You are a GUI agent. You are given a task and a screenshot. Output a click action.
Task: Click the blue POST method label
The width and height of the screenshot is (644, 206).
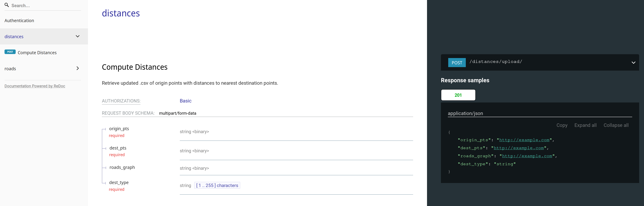[x=457, y=63]
